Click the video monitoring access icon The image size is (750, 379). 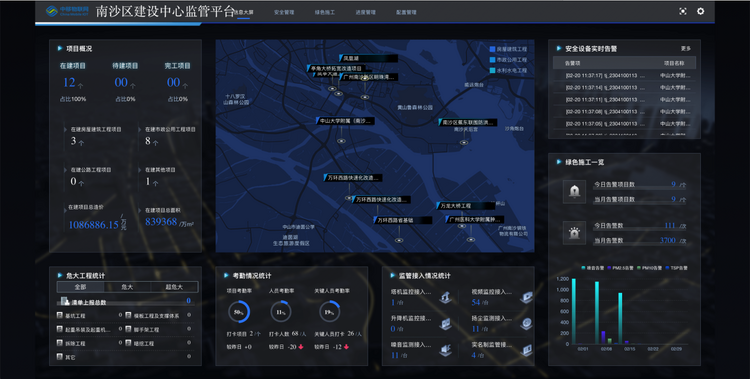(x=526, y=297)
